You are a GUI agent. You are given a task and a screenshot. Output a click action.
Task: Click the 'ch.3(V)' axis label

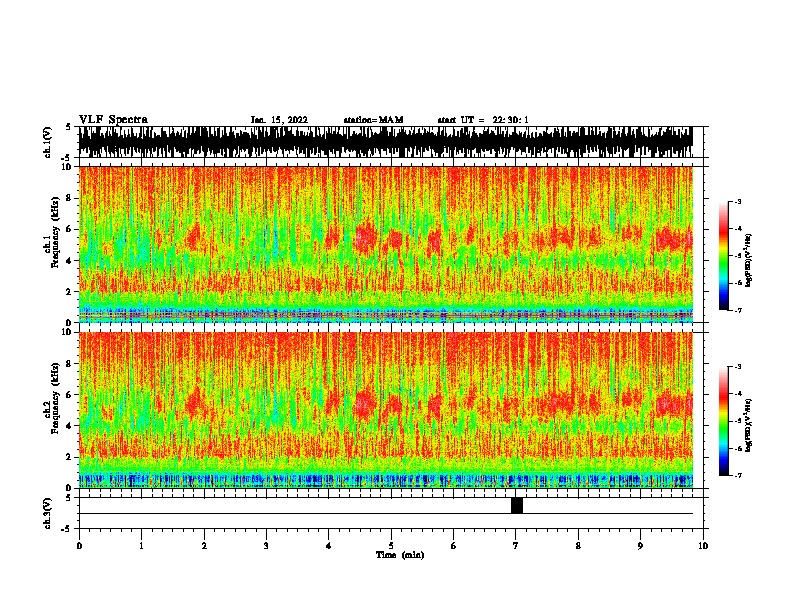coord(48,513)
